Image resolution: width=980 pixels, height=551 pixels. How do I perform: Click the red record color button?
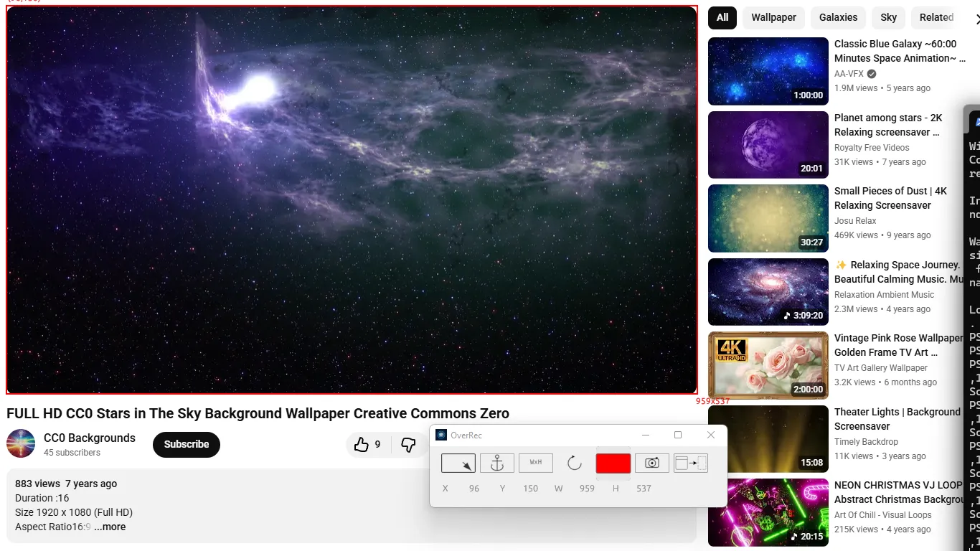click(x=613, y=463)
